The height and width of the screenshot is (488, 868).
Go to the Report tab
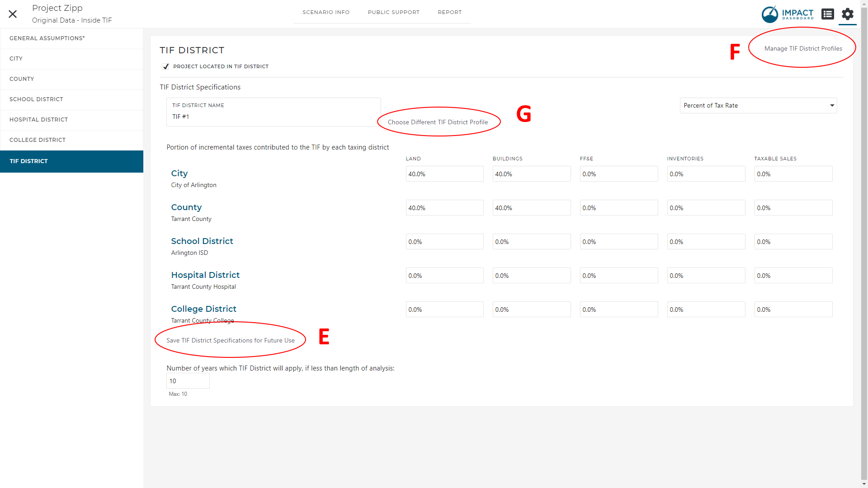tap(449, 12)
